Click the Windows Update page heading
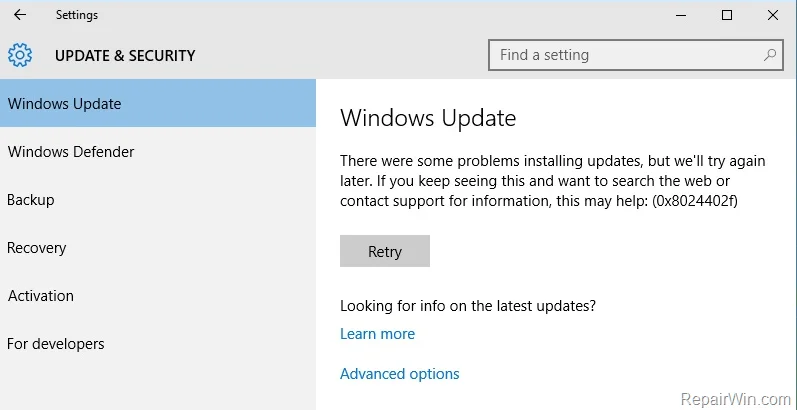This screenshot has height=410, width=797. click(428, 119)
